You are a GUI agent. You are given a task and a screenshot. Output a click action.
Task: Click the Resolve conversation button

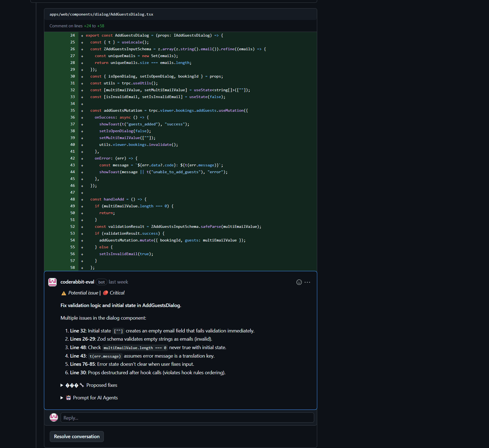[77, 437]
